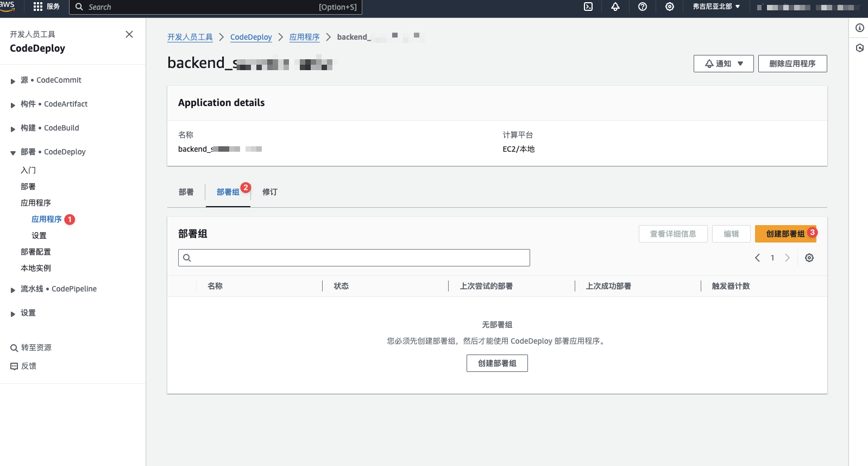Screen dimensions: 868x466
Task: Open the top bar settings gear
Action: pyautogui.click(x=670, y=7)
